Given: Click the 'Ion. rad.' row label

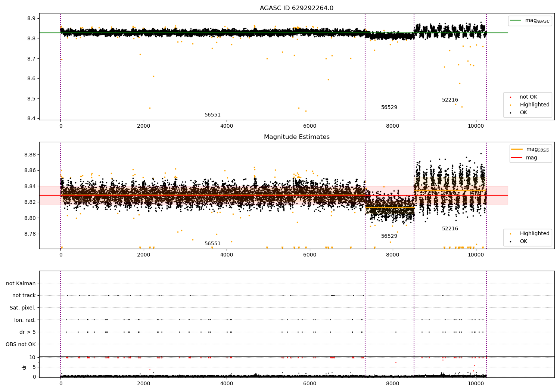Looking at the screenshot, I should click(x=25, y=320).
